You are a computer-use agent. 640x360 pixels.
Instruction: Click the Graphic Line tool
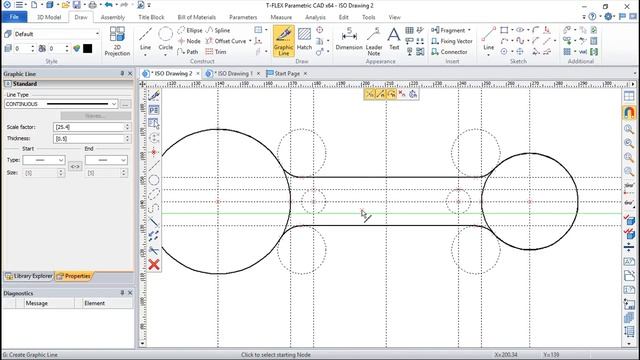pyautogui.click(x=284, y=41)
